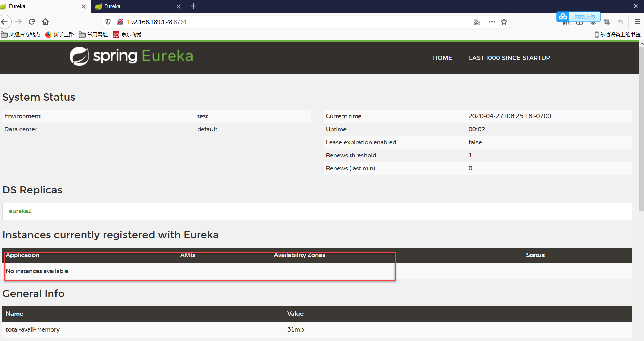Open LAST 1000 SINCE STARTUP page

(x=509, y=58)
